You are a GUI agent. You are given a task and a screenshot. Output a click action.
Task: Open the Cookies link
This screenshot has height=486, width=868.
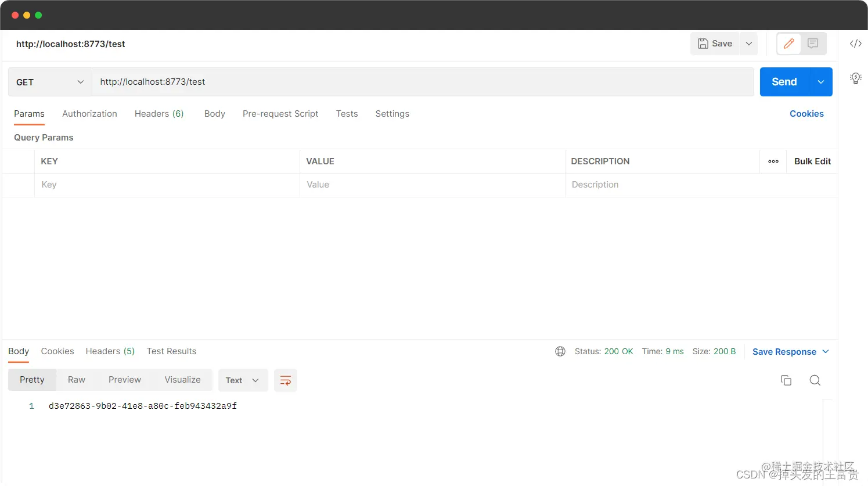coord(806,114)
